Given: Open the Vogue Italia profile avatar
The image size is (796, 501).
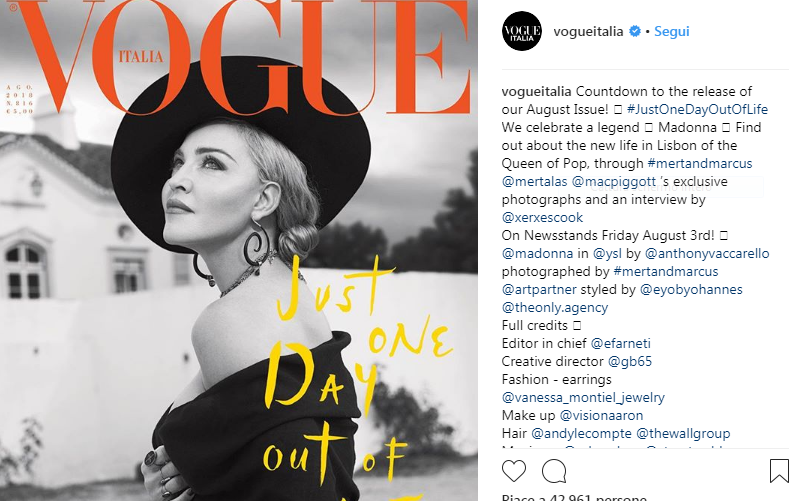Looking at the screenshot, I should [522, 31].
